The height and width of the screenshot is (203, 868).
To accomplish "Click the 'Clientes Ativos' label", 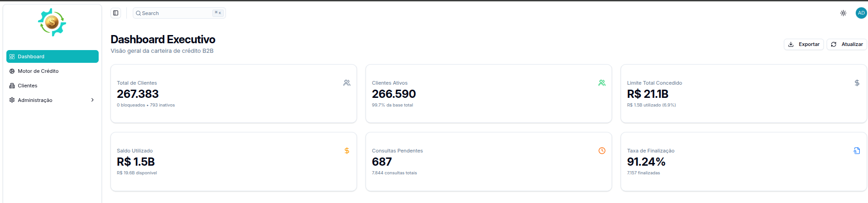I will click(390, 83).
